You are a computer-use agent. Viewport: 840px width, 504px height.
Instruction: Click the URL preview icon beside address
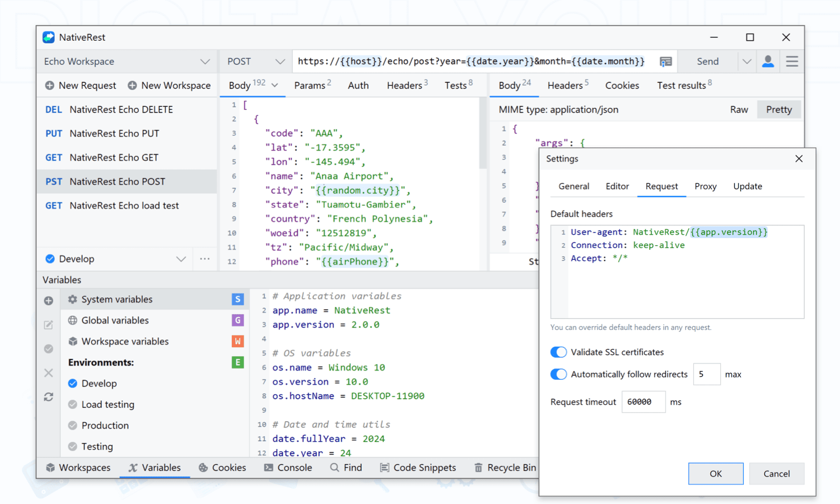click(665, 62)
